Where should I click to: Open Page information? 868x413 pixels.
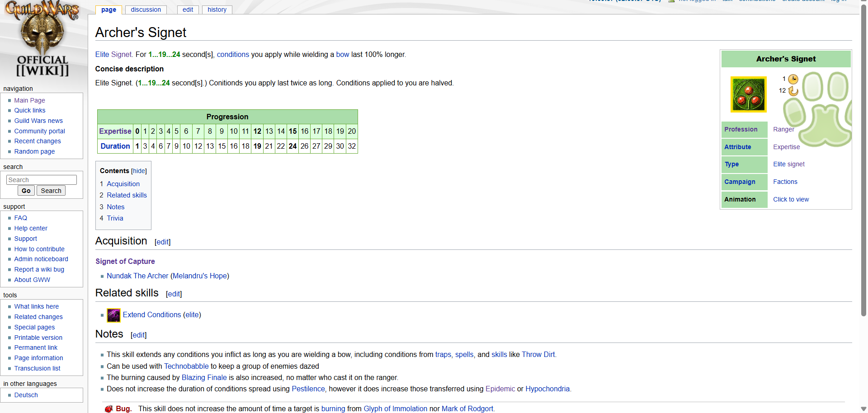click(38, 358)
